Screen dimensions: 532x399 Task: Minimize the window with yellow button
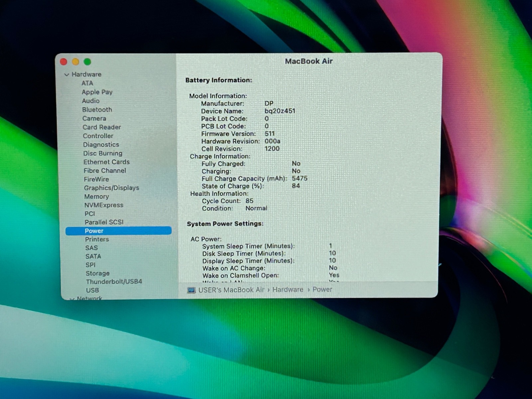75,62
